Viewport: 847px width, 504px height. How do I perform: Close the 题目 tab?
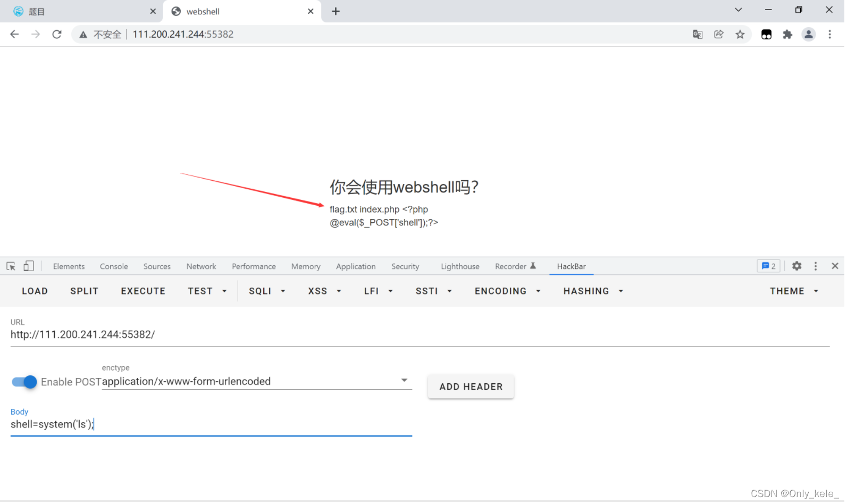pos(153,11)
